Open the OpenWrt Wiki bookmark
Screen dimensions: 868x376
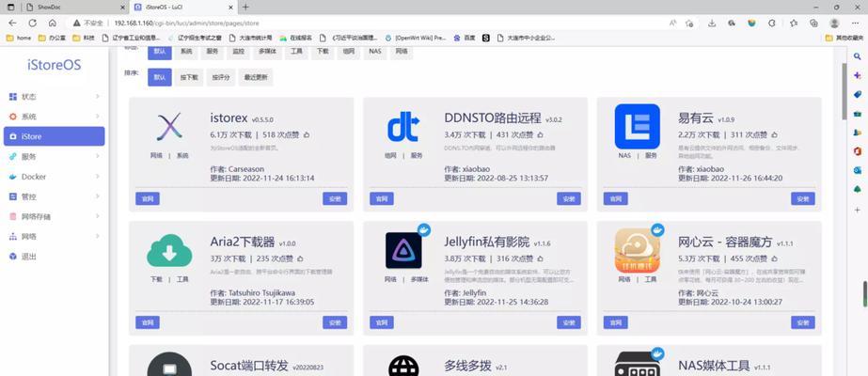pos(416,39)
